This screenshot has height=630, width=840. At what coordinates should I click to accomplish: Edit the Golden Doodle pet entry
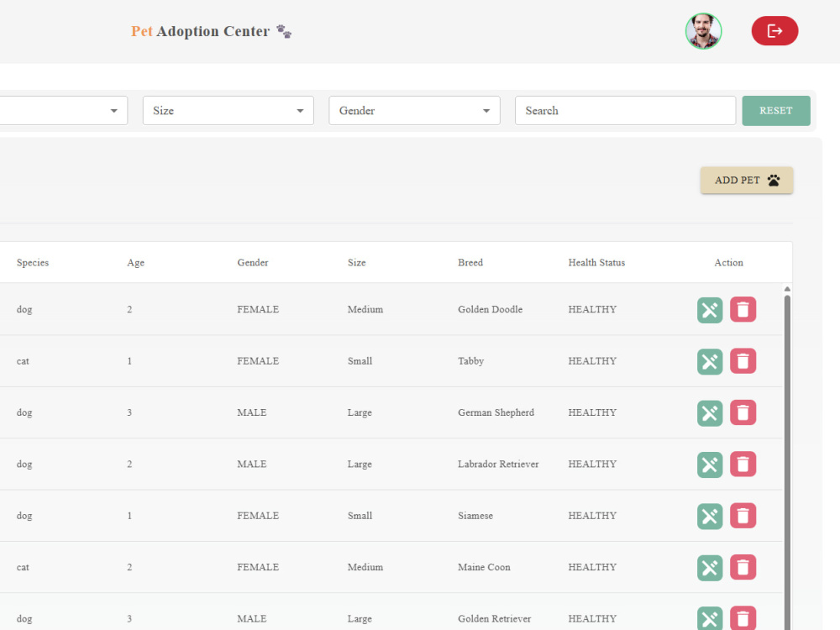(710, 310)
